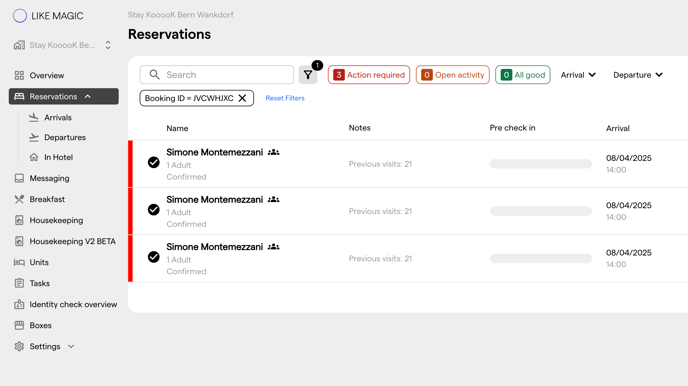Open Identity check overview
Screen dimensions: 688x386
pos(73,304)
